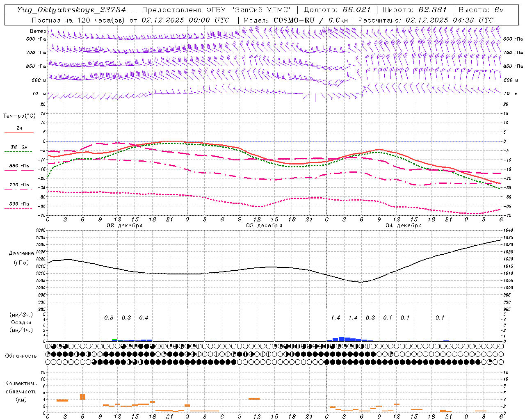Click the station title Yug_Oktyabrskoye_23734
The height and width of the screenshot is (420, 525).
coord(71,10)
